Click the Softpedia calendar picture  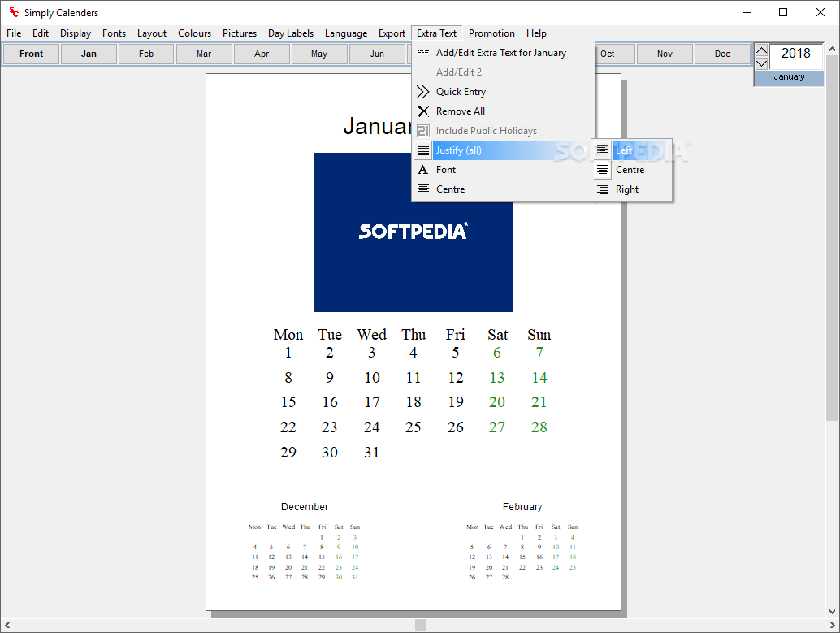413,232
